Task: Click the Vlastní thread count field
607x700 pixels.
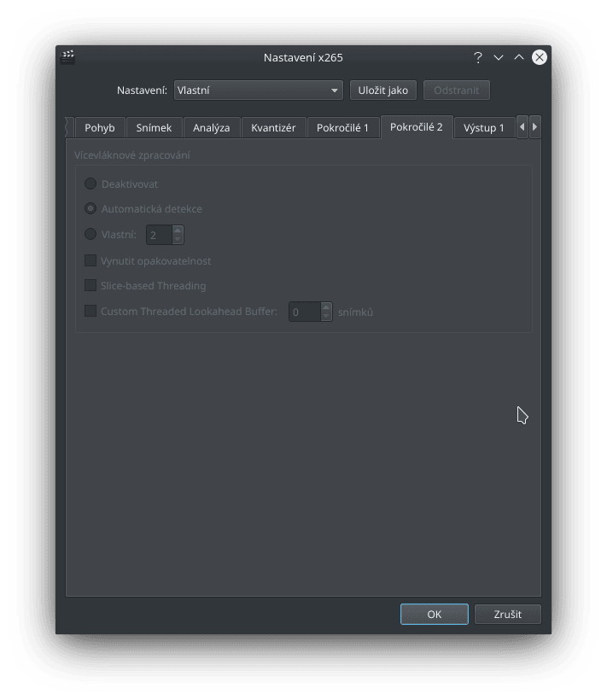Action: pos(159,235)
